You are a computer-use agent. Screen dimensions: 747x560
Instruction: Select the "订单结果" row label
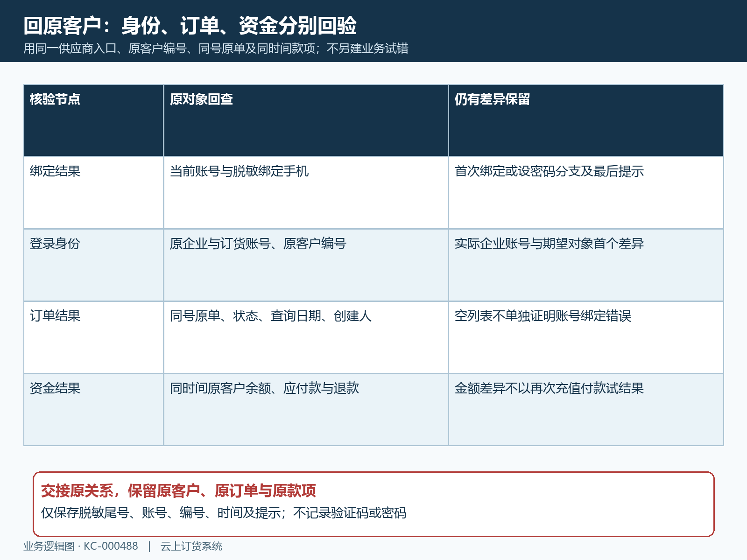(93, 337)
